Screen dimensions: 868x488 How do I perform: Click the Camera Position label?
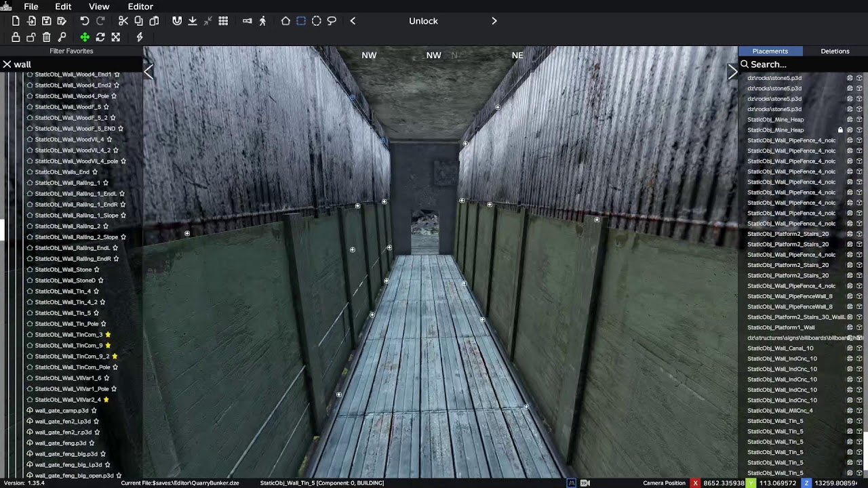coord(664,483)
